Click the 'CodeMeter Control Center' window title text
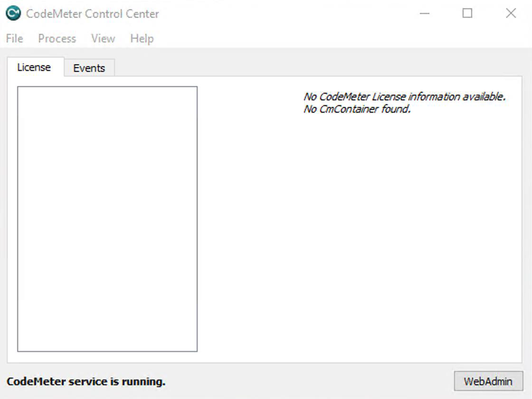This screenshot has width=532, height=399. point(93,14)
